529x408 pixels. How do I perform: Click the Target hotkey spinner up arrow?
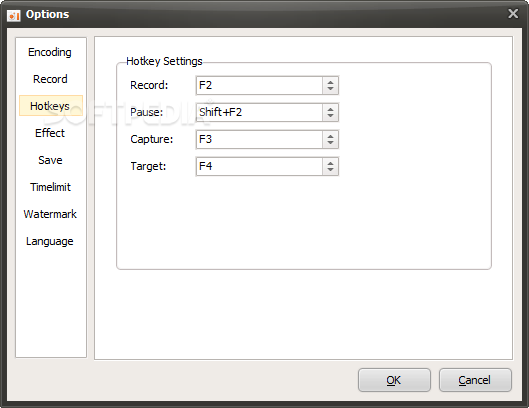click(330, 163)
